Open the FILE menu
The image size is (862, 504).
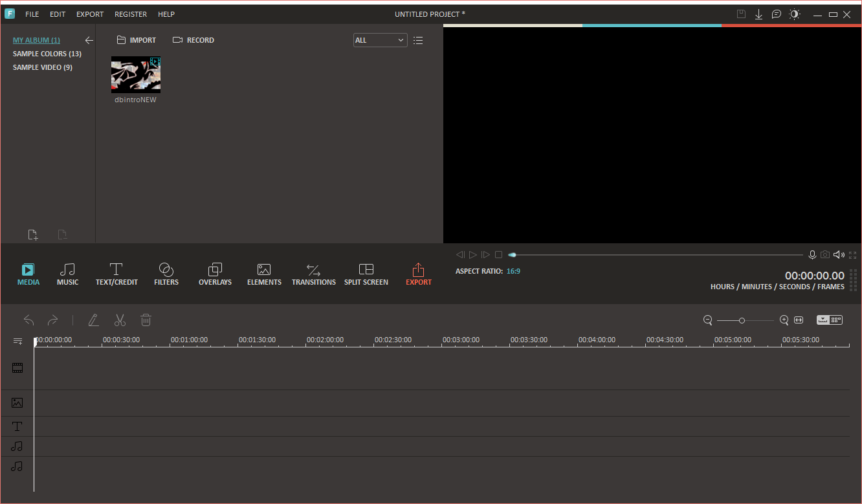pyautogui.click(x=32, y=14)
